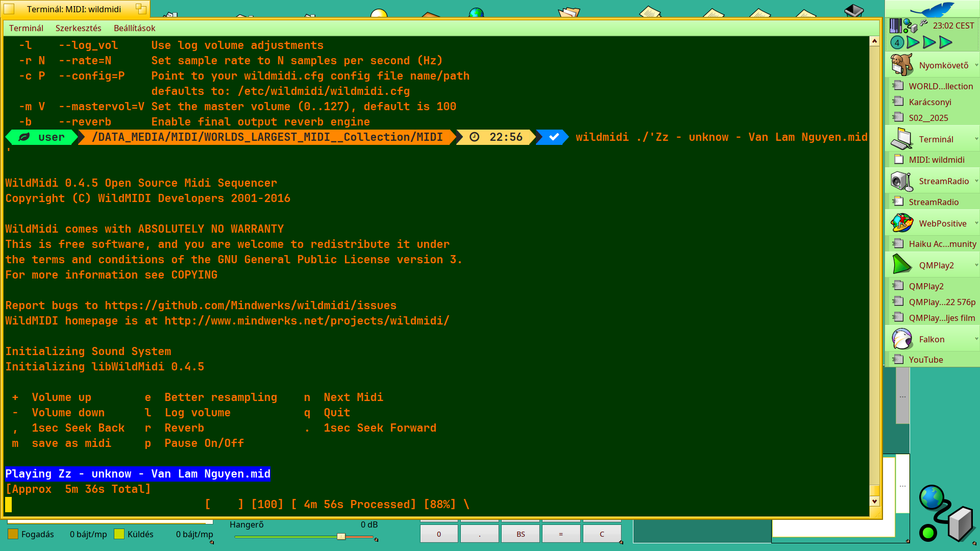Switch to the StreamRadio window entry
Image resolution: width=980 pixels, height=551 pixels.
[934, 202]
